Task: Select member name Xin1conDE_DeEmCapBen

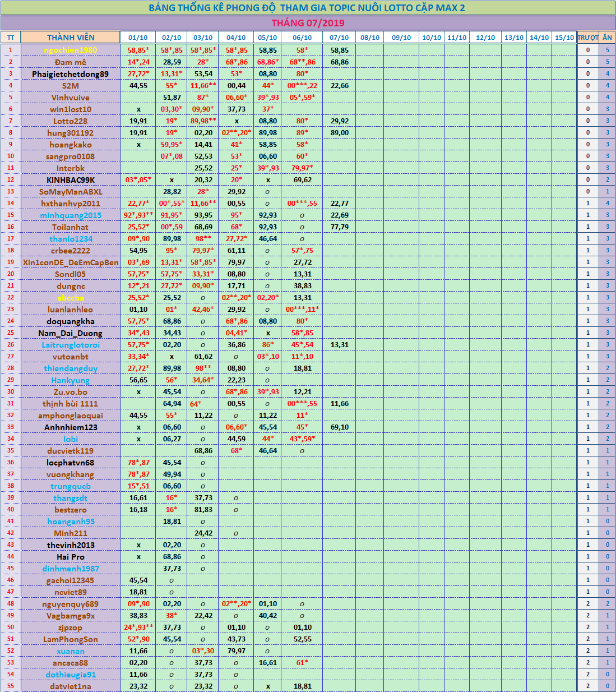Action: pyautogui.click(x=71, y=262)
